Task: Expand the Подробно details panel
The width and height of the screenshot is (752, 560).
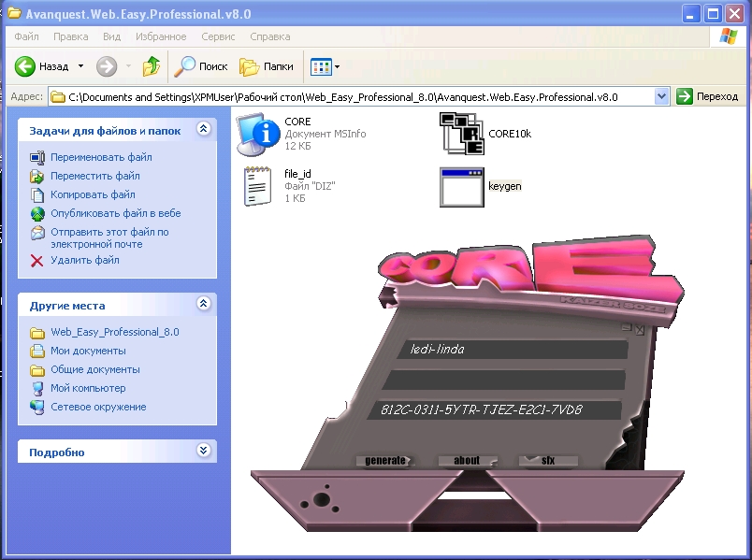Action: pyautogui.click(x=204, y=451)
